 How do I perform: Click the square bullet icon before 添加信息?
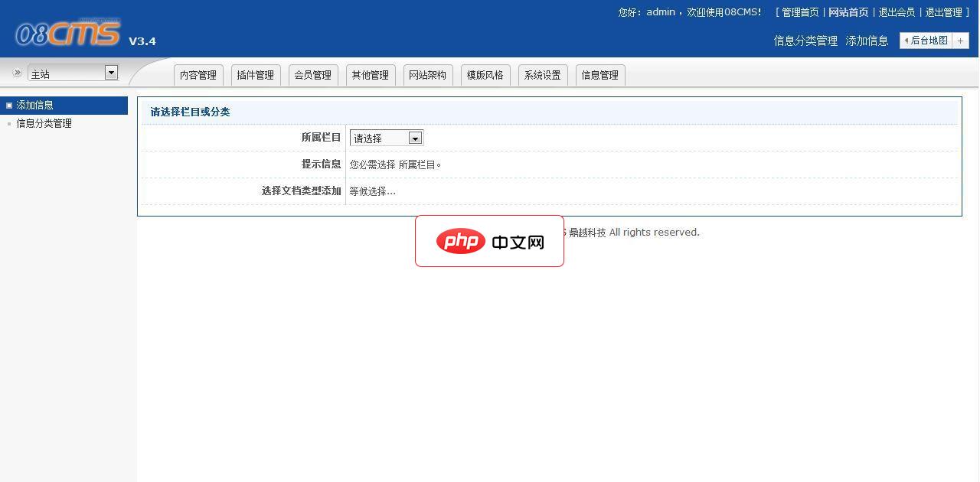point(8,106)
